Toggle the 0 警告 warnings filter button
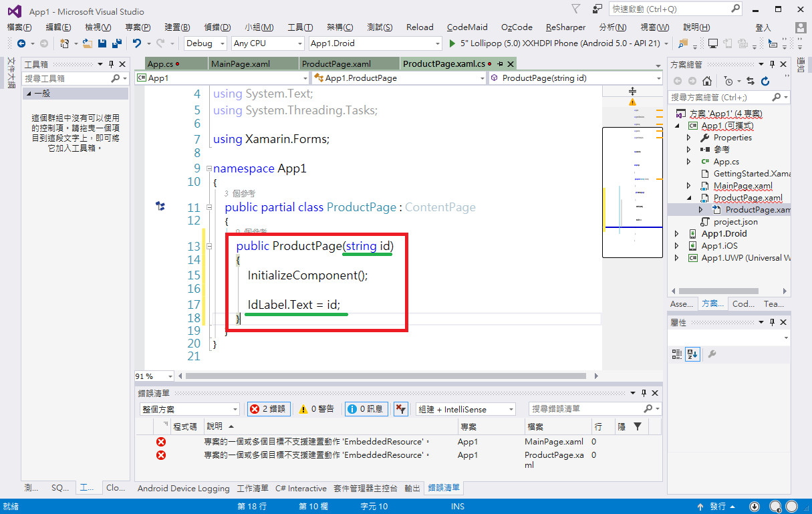812x514 pixels. [317, 409]
